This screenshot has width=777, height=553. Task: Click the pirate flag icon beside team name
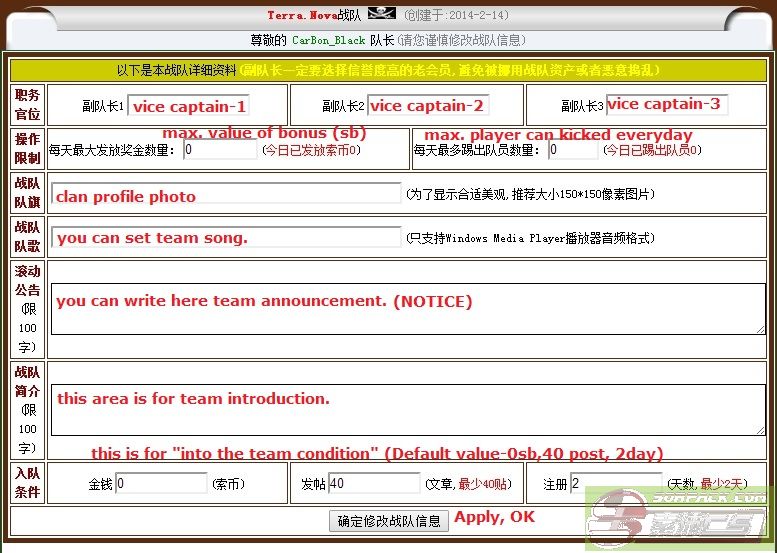point(382,15)
